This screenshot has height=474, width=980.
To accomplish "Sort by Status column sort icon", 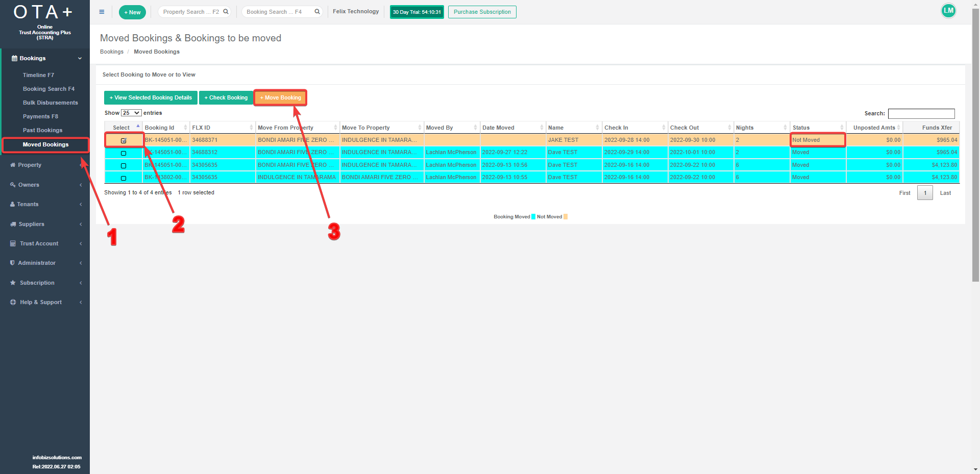I will pyautogui.click(x=842, y=128).
